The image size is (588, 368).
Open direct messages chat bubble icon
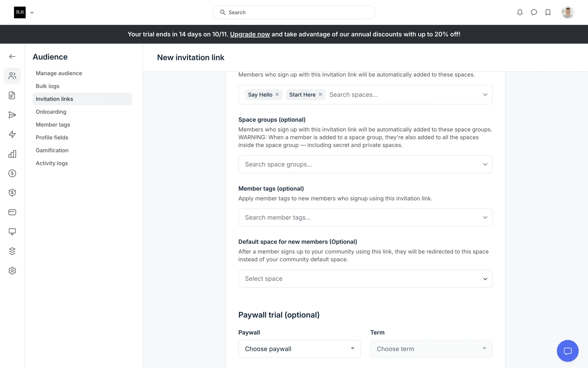[x=534, y=12]
